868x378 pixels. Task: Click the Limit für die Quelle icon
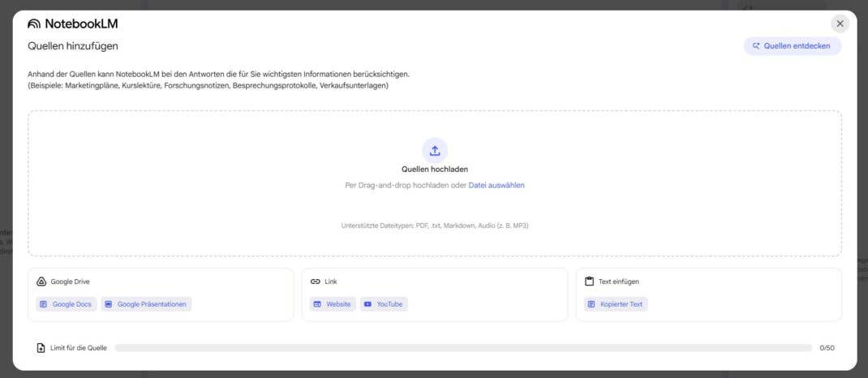click(x=41, y=347)
